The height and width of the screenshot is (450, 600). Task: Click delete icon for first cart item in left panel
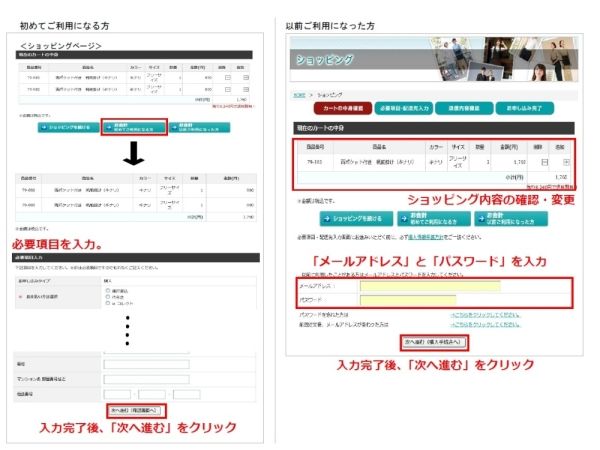(x=227, y=77)
